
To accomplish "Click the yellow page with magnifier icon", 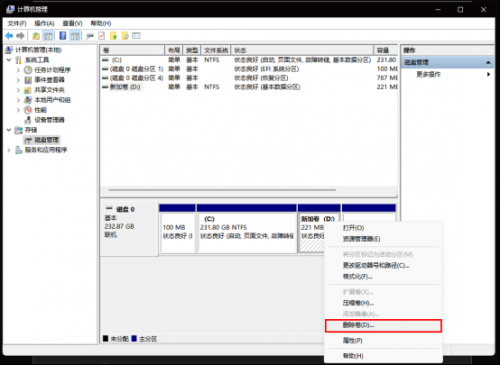I will point(125,36).
